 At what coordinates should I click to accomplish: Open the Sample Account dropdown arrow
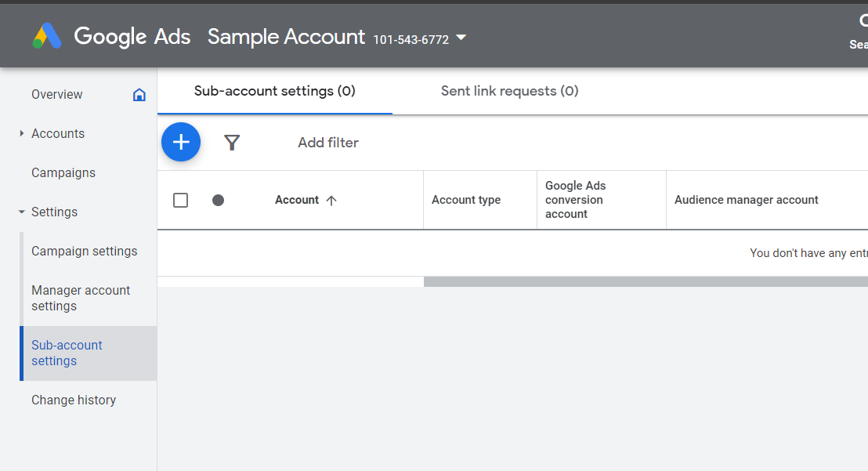[461, 38]
